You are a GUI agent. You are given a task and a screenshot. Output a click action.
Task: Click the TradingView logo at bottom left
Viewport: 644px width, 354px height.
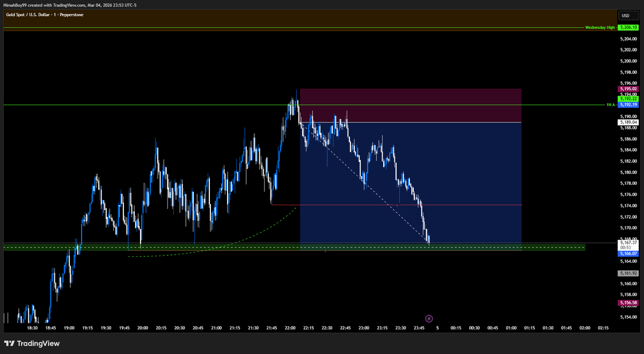tap(32, 343)
